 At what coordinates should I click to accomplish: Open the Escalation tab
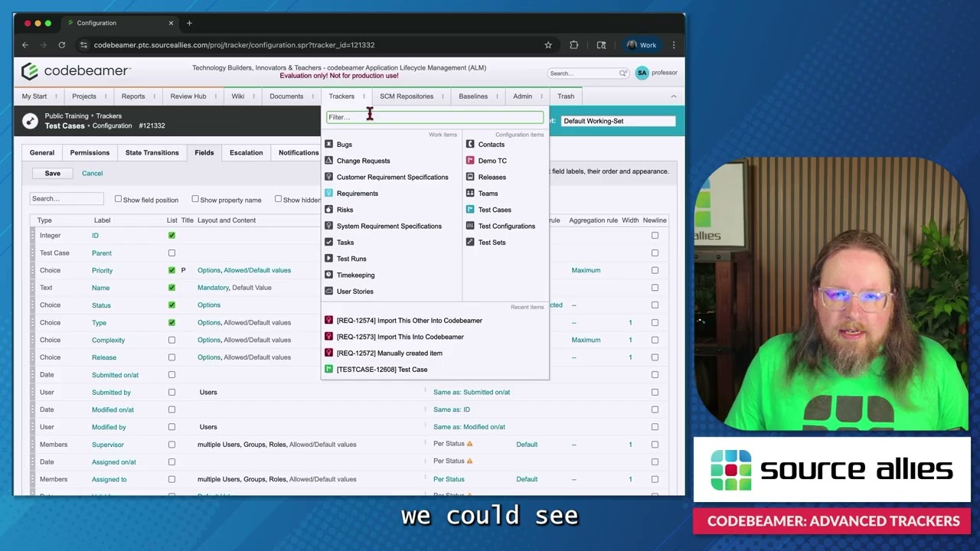[x=246, y=152]
